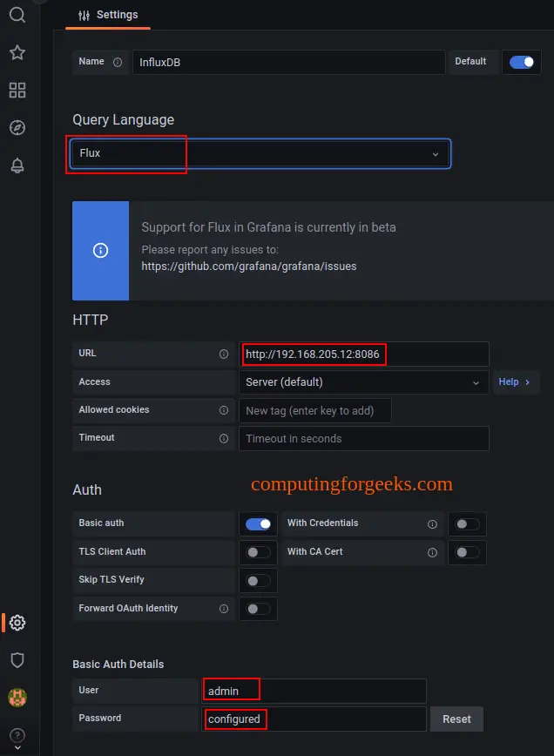Click the info icon beside Timeout
Viewport: 554px width, 756px height.
[224, 438]
